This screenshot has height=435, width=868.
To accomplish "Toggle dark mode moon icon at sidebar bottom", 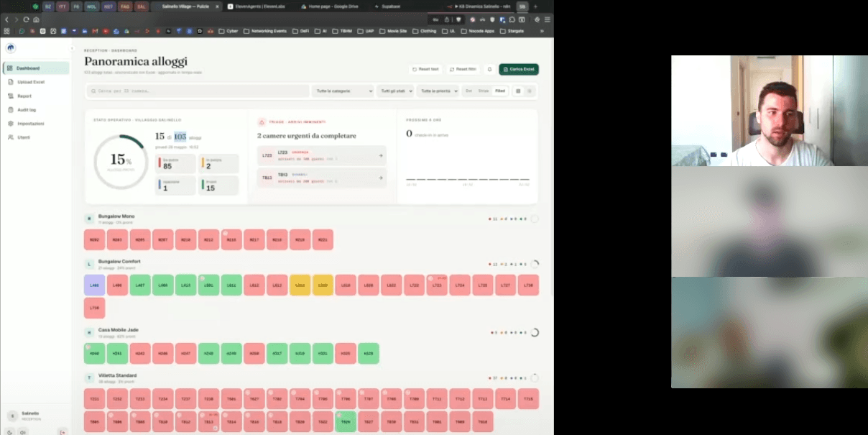I will point(10,432).
